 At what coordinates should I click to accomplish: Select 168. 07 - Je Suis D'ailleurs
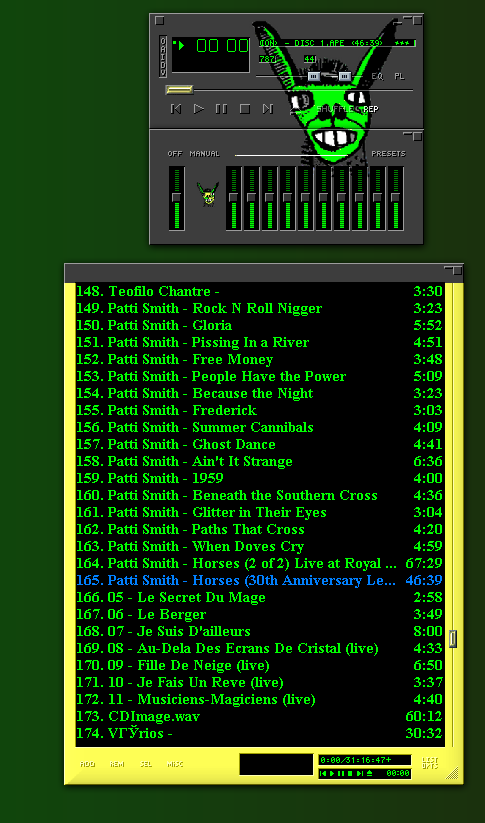260,631
